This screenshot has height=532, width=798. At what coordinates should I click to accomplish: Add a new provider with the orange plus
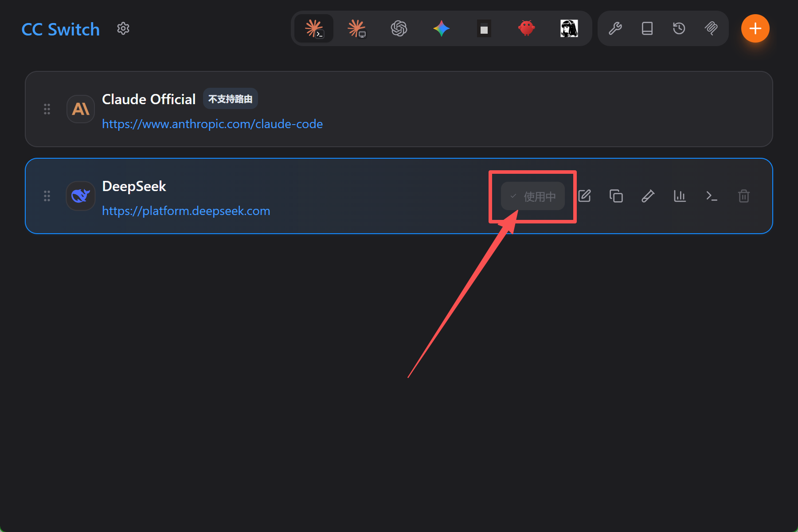[755, 29]
